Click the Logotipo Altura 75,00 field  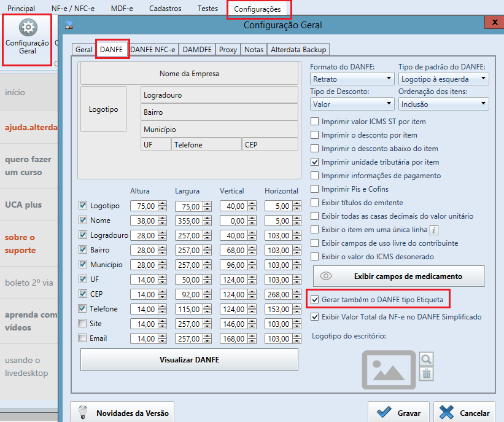tap(144, 206)
